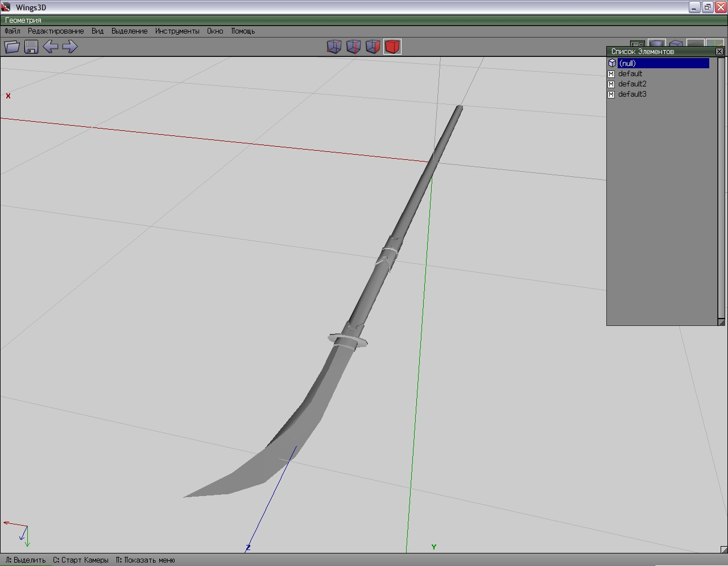Open the Помощь menu
Image resolution: width=728 pixels, height=566 pixels.
[243, 31]
